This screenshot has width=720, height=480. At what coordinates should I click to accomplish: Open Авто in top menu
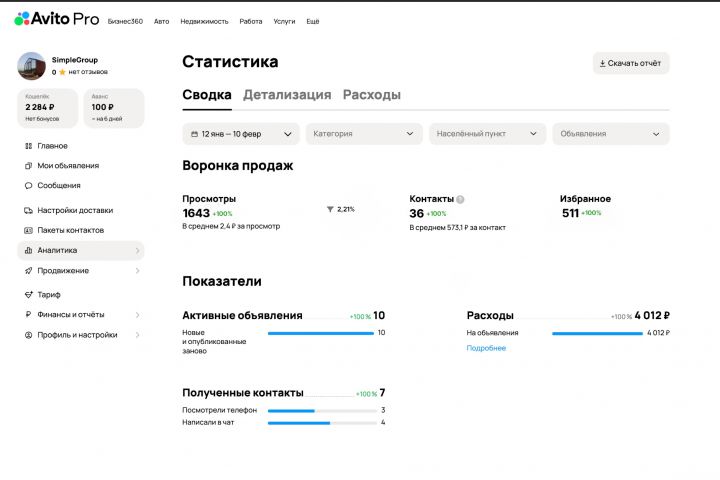tap(162, 21)
